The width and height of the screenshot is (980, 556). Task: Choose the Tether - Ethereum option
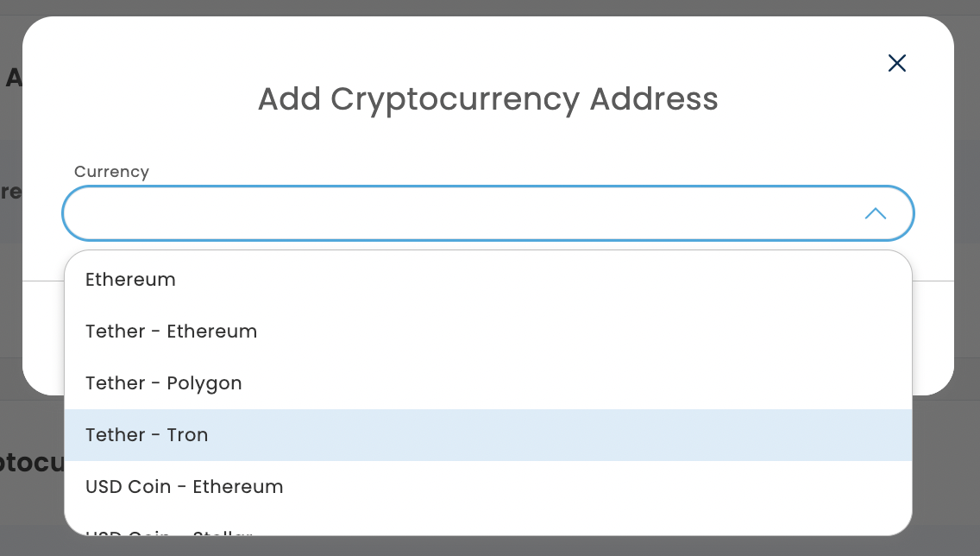(x=172, y=332)
